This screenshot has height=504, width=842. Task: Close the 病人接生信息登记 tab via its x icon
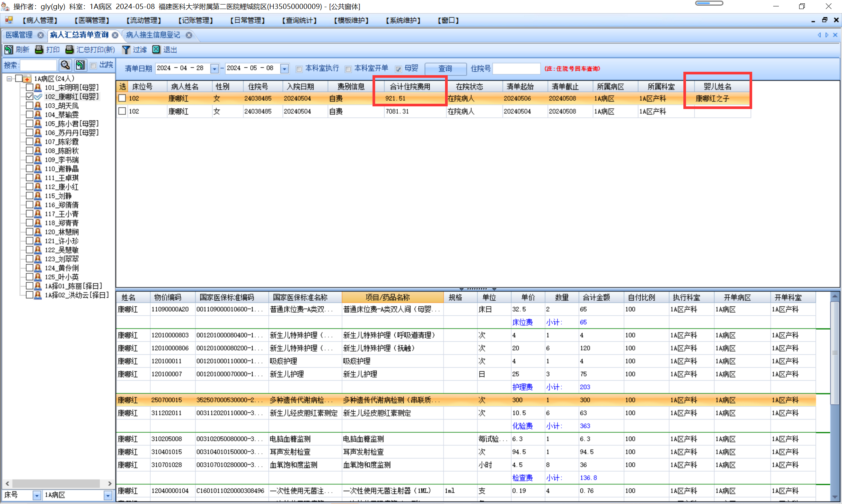(189, 35)
